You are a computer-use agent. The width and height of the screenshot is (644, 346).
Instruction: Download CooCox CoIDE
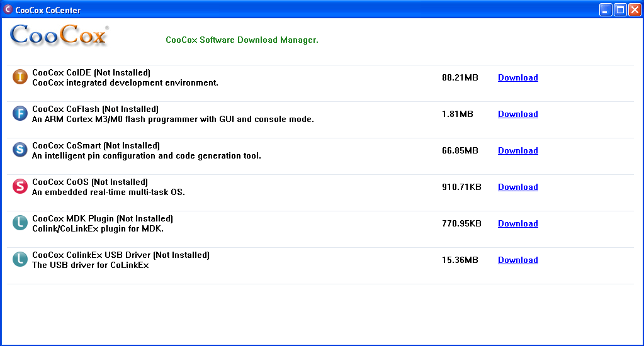(x=518, y=77)
